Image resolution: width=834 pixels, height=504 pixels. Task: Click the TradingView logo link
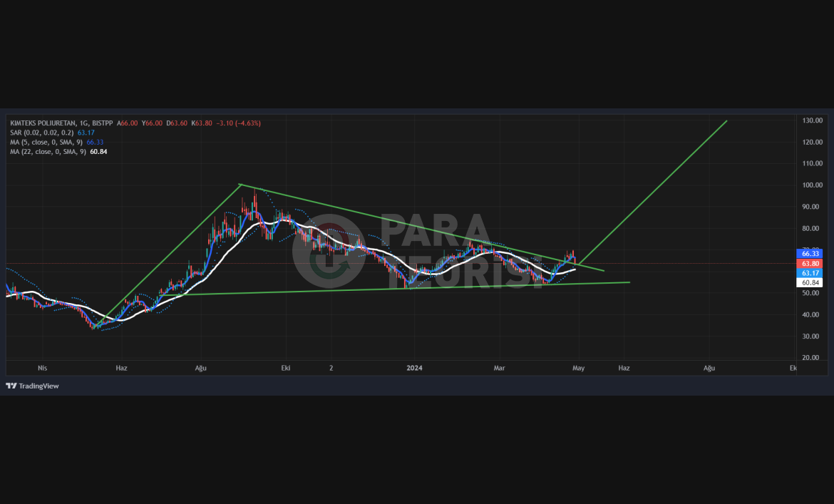(x=33, y=386)
